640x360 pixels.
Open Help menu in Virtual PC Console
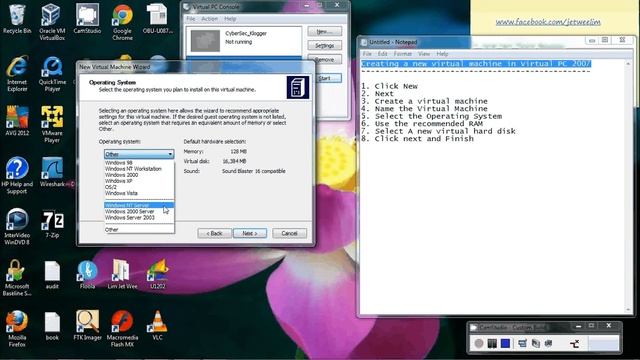pos(230,19)
